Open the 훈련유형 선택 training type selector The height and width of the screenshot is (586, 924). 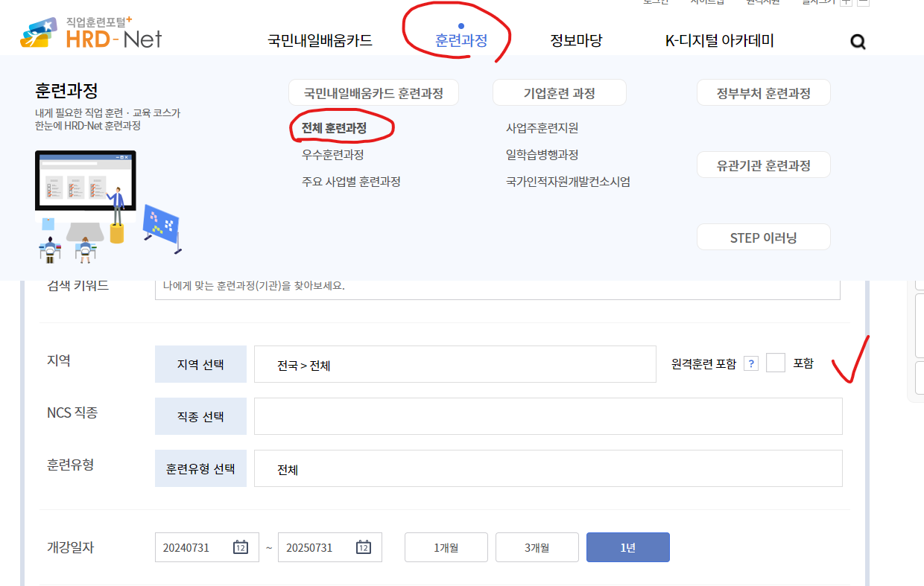(200, 468)
